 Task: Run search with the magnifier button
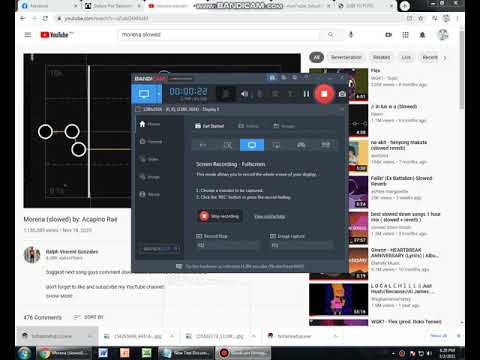click(331, 35)
